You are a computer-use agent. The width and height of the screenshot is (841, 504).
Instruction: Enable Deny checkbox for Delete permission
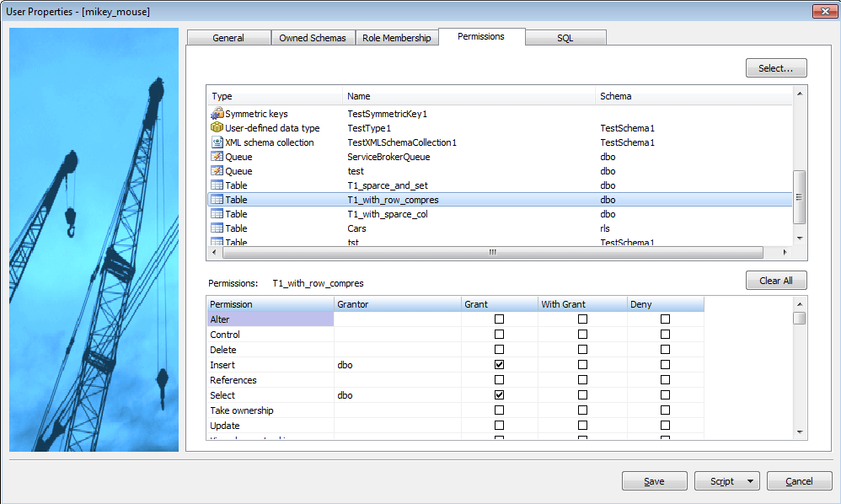pyautogui.click(x=666, y=350)
